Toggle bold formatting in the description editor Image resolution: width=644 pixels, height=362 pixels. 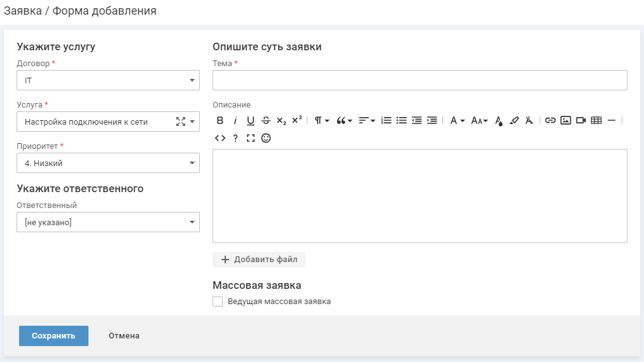[220, 120]
